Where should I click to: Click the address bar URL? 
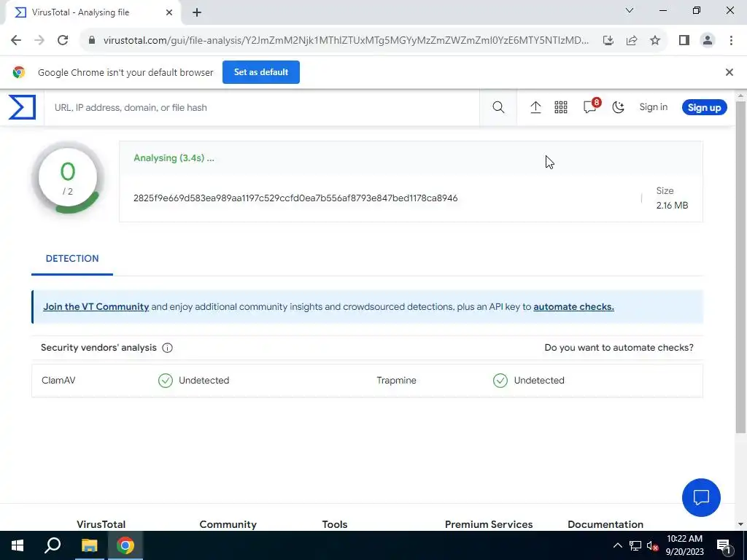point(346,40)
